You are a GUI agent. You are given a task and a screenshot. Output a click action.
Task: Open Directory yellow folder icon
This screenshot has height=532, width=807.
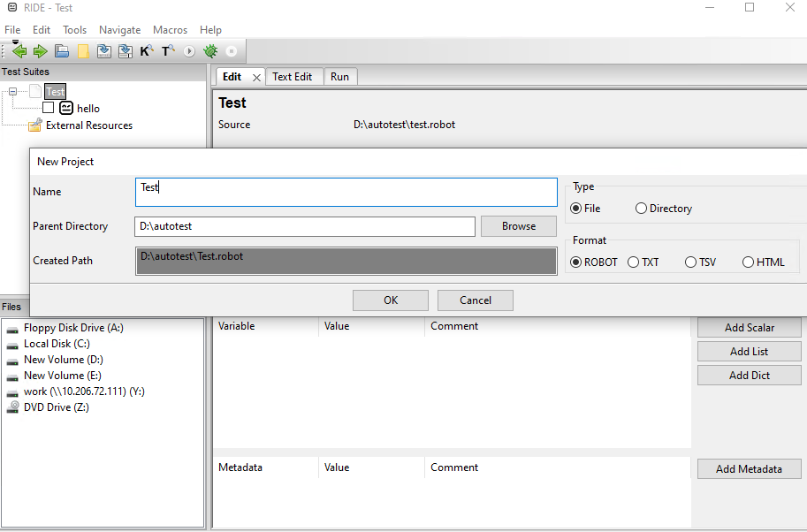83,51
